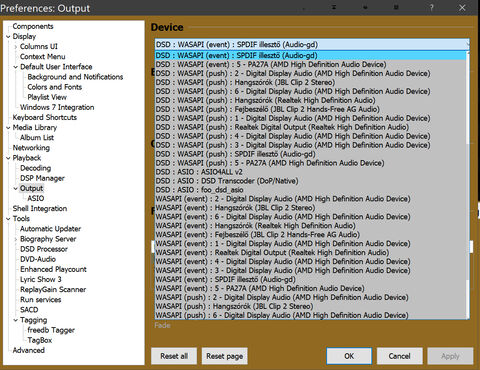
Task: Select DSD : ASIO : foo_dsd_asio device
Action: [200, 190]
